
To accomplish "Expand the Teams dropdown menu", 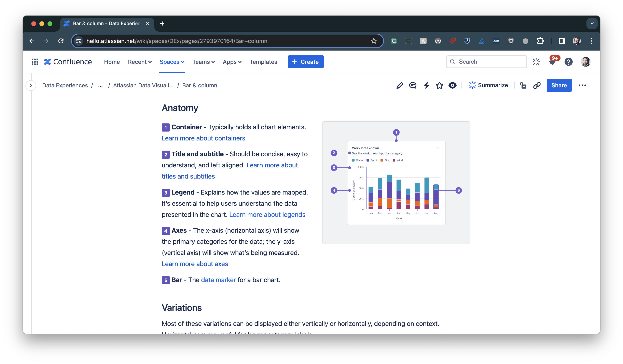I will point(204,62).
